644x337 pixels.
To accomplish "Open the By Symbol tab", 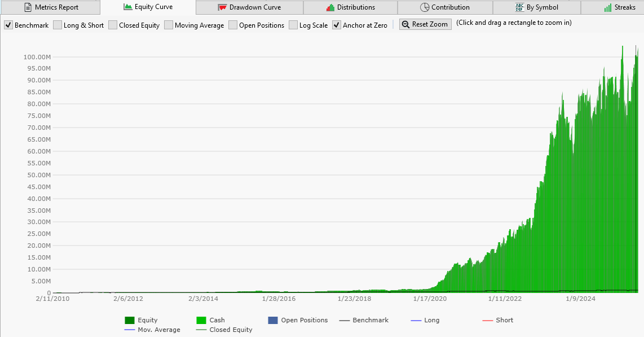I will 537,7.
